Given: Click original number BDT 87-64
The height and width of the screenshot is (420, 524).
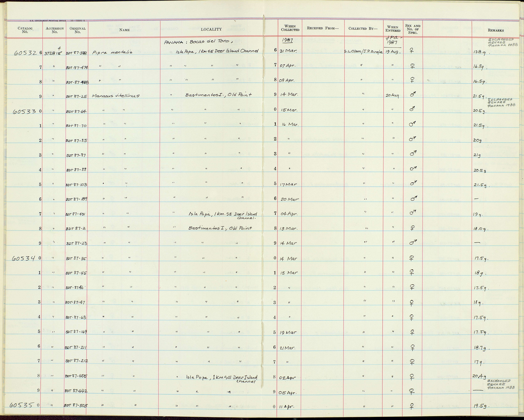Looking at the screenshot, I should click(x=76, y=112).
